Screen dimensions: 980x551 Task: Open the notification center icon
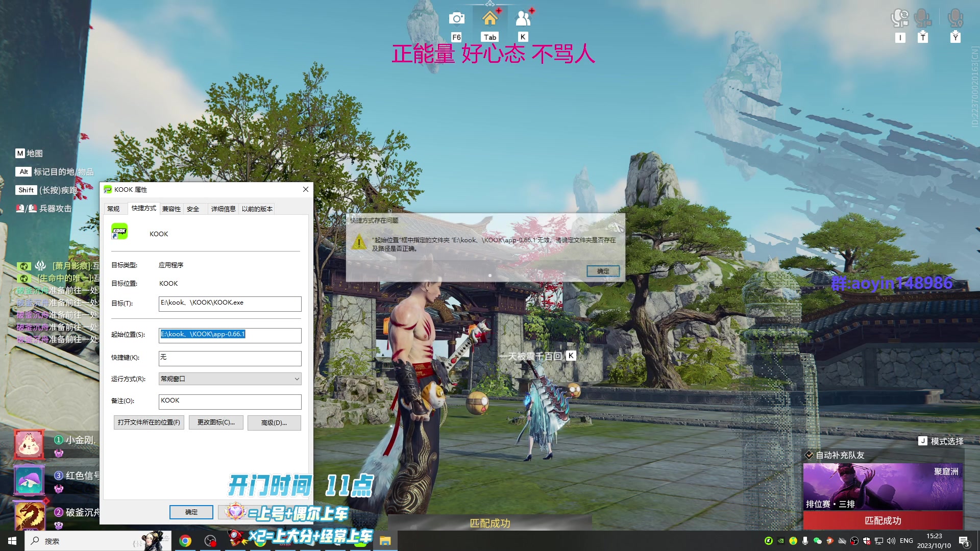[x=964, y=541]
